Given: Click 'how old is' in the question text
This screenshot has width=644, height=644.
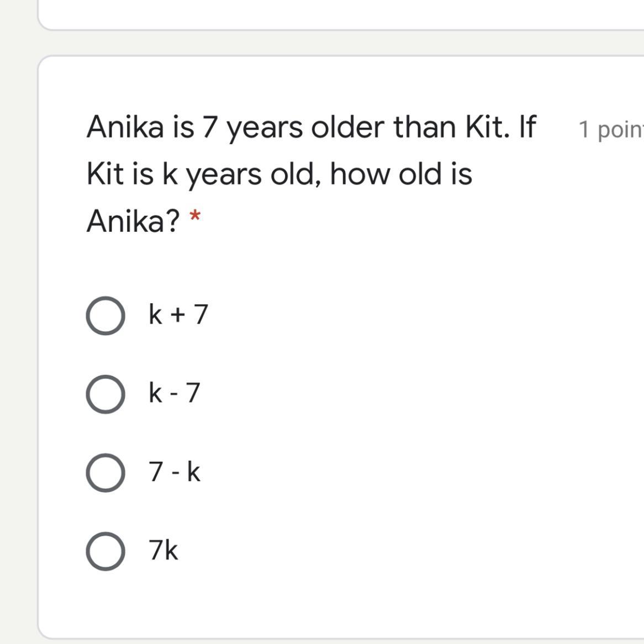Looking at the screenshot, I should click(x=400, y=174).
